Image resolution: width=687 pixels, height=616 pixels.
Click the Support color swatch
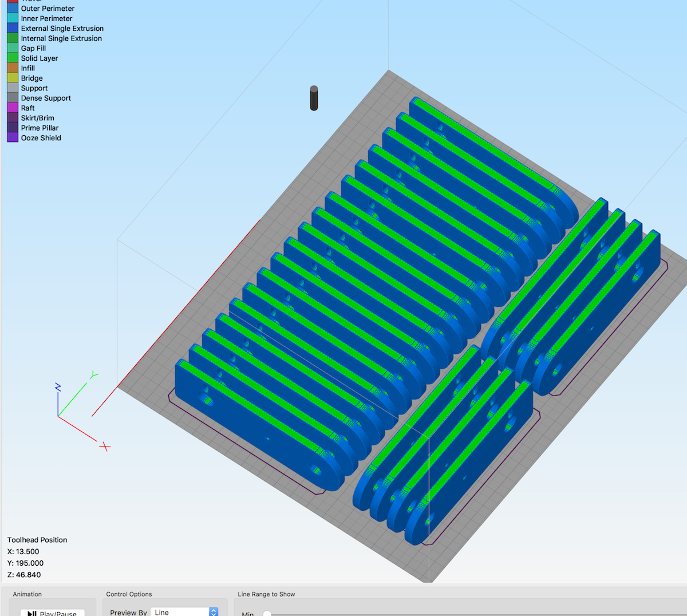click(13, 88)
